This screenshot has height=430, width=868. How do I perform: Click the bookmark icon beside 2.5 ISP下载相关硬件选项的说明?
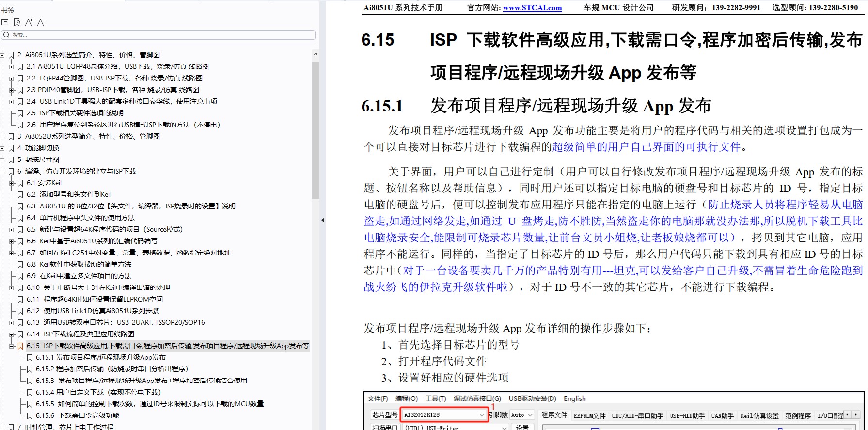coord(20,113)
